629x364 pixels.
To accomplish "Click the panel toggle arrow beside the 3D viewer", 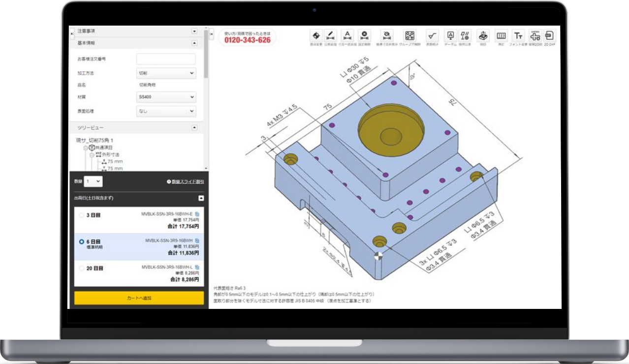I will 212,34.
